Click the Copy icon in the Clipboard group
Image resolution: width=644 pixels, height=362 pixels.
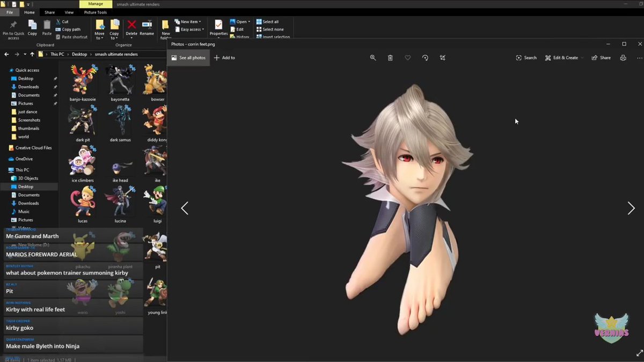point(32,28)
